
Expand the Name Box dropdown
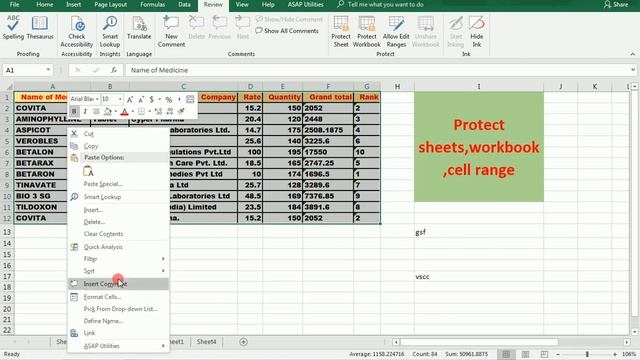[x=48, y=70]
